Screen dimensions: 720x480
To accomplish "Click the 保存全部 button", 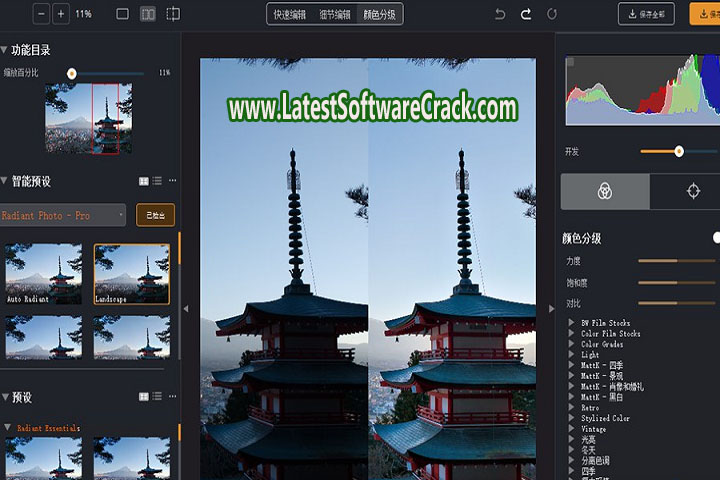I will tap(646, 14).
